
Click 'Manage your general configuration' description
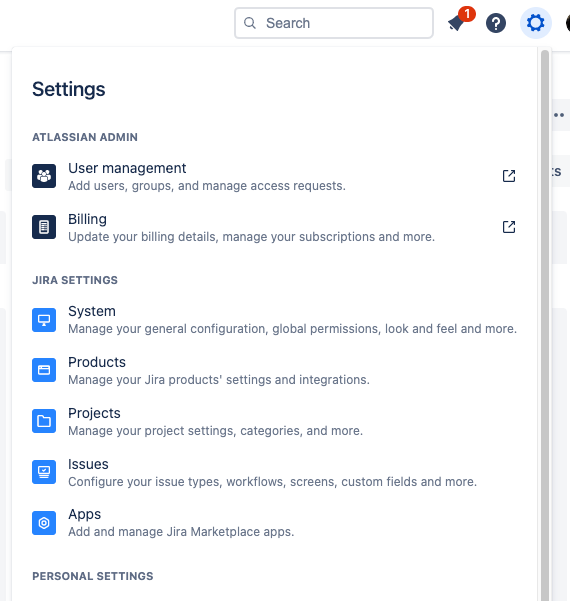pos(292,329)
